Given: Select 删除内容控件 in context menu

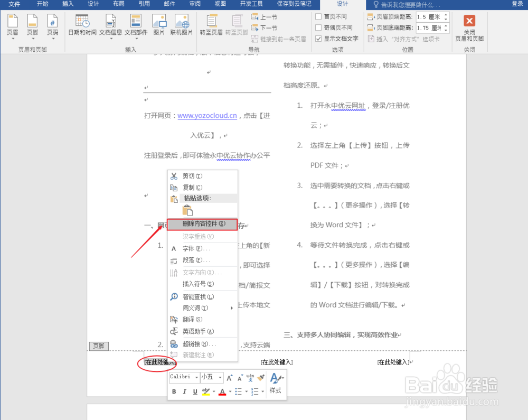Looking at the screenshot, I should pyautogui.click(x=202, y=224).
